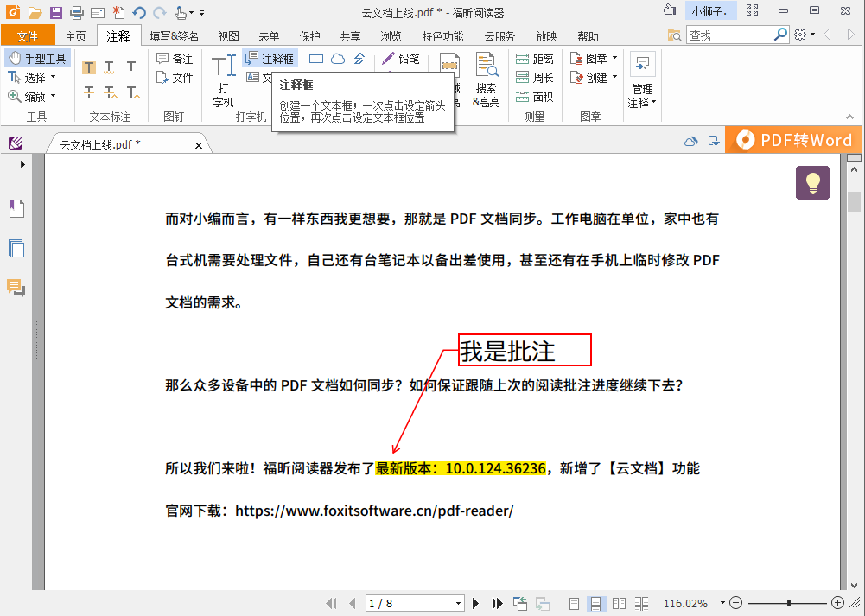Open a file with the folder icon

coord(35,11)
